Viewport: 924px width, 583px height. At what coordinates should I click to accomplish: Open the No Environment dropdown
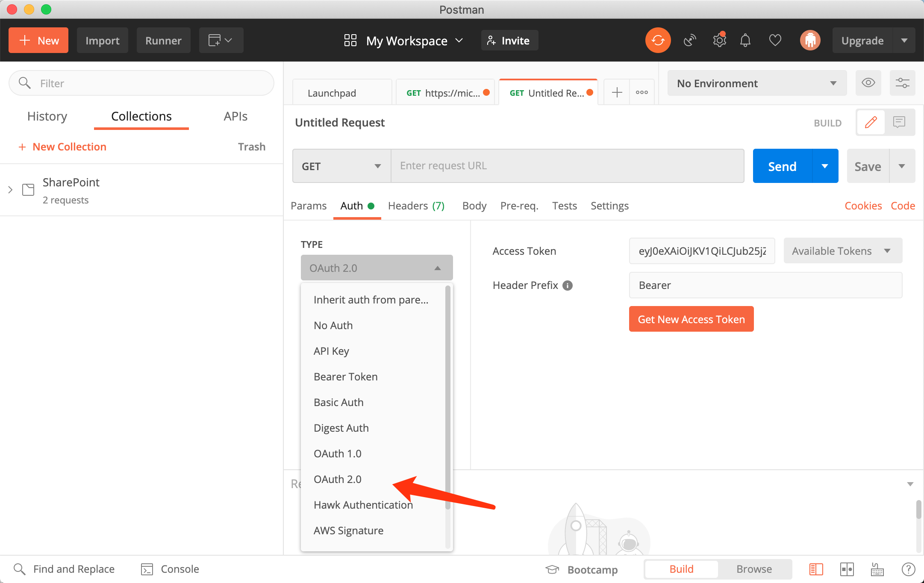click(757, 83)
